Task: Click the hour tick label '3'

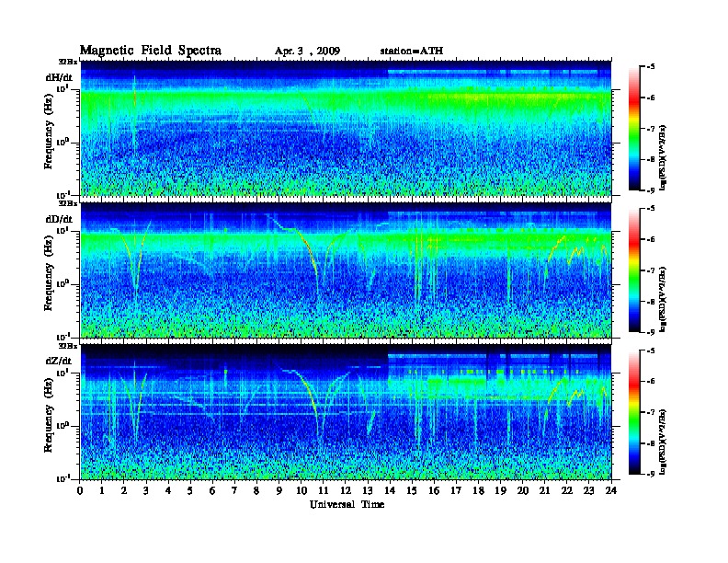Action: [146, 491]
